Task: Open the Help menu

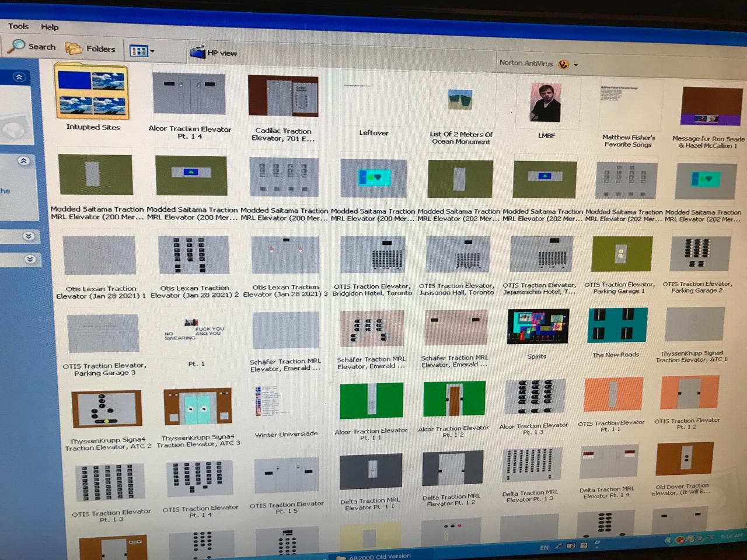Action: 50,27
